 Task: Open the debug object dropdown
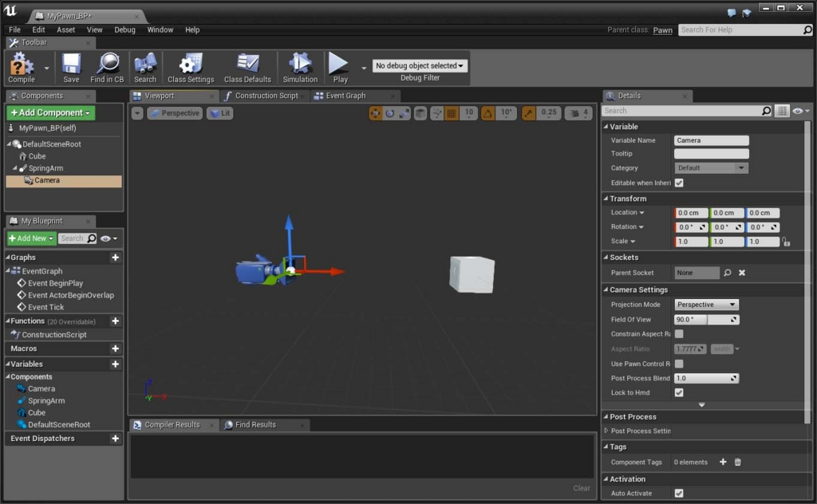point(420,65)
